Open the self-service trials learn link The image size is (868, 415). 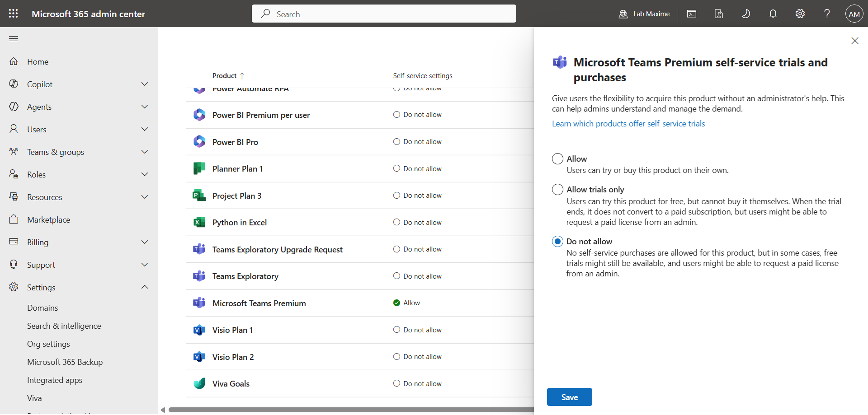628,124
